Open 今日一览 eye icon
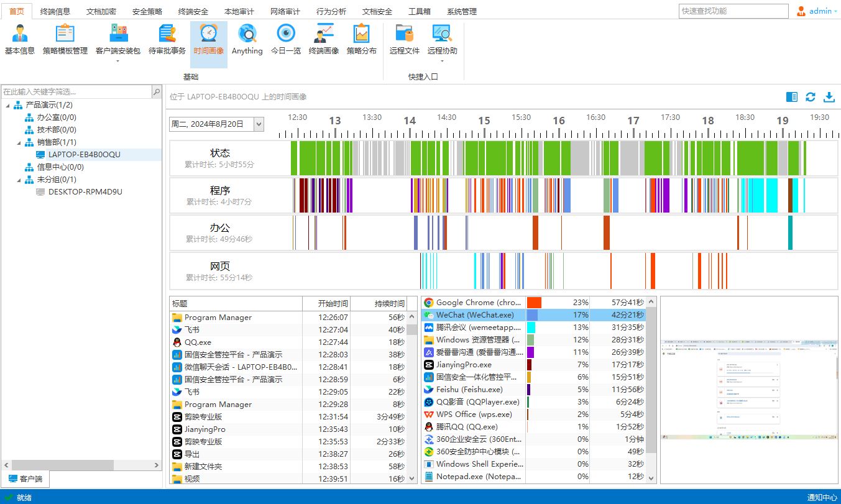 (286, 33)
